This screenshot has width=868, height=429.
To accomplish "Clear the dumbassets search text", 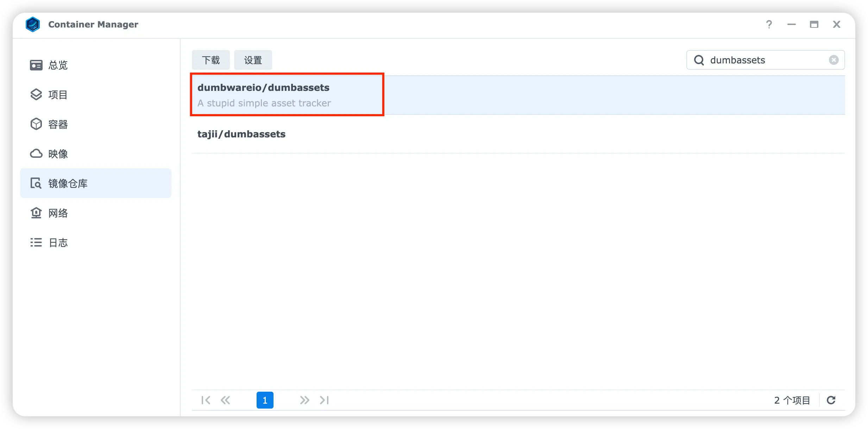I will coord(834,60).
